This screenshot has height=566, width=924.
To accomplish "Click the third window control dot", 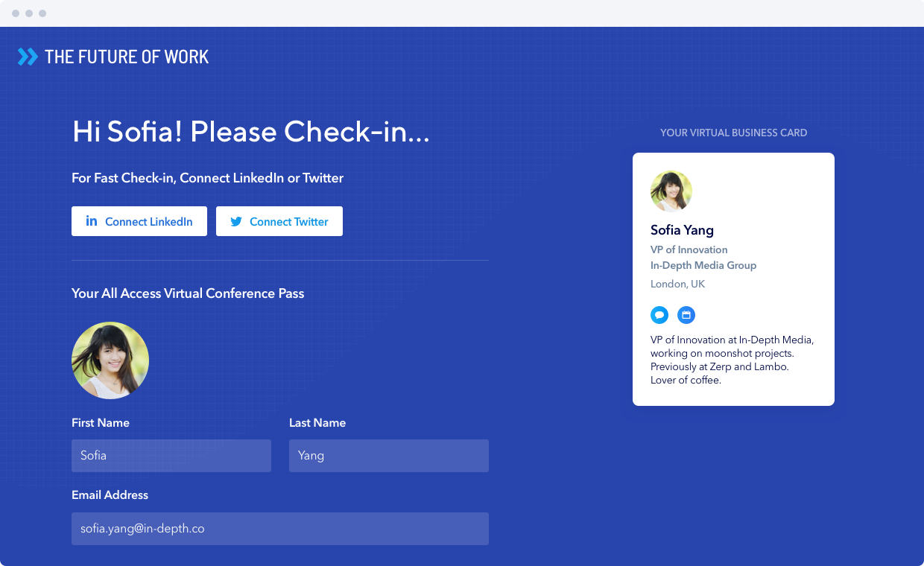I will click(42, 13).
